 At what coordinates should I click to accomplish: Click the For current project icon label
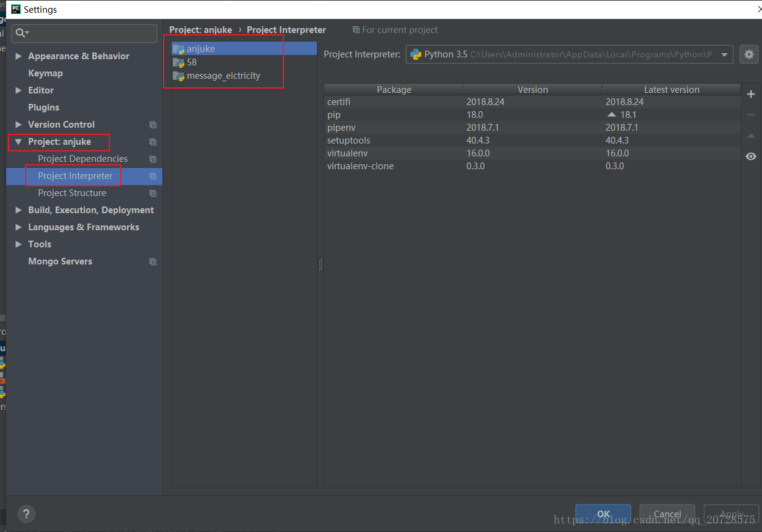(x=395, y=30)
